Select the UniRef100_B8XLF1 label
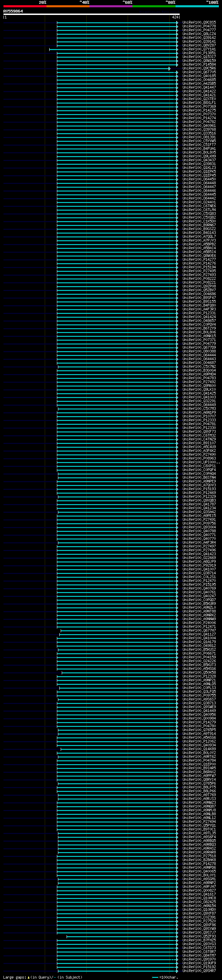The image size is (222, 980). coord(199,103)
